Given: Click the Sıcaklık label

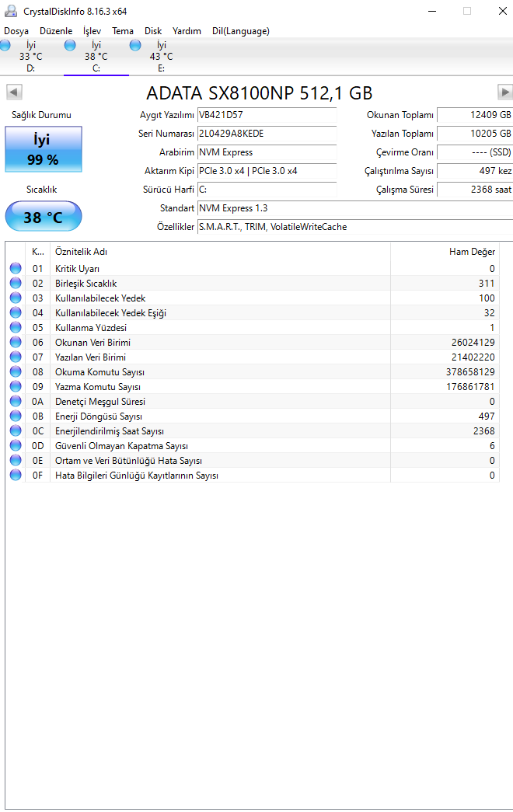Looking at the screenshot, I should coord(41,190).
